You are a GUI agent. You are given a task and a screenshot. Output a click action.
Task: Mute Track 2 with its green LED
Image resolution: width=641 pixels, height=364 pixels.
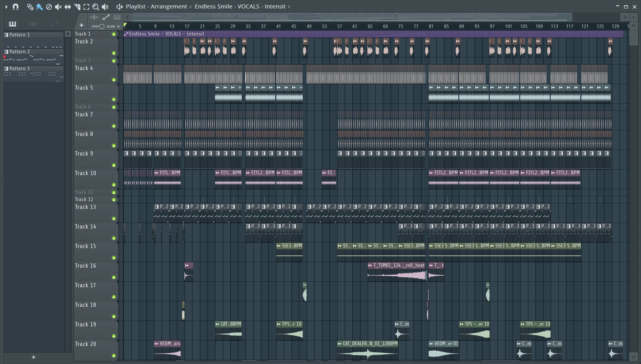[x=114, y=53]
